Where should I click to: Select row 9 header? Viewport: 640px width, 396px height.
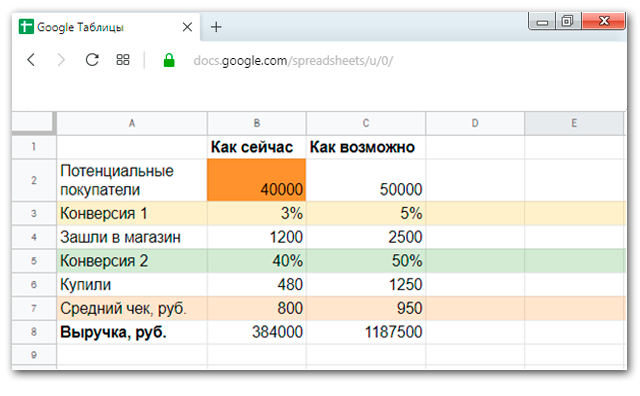(34, 354)
